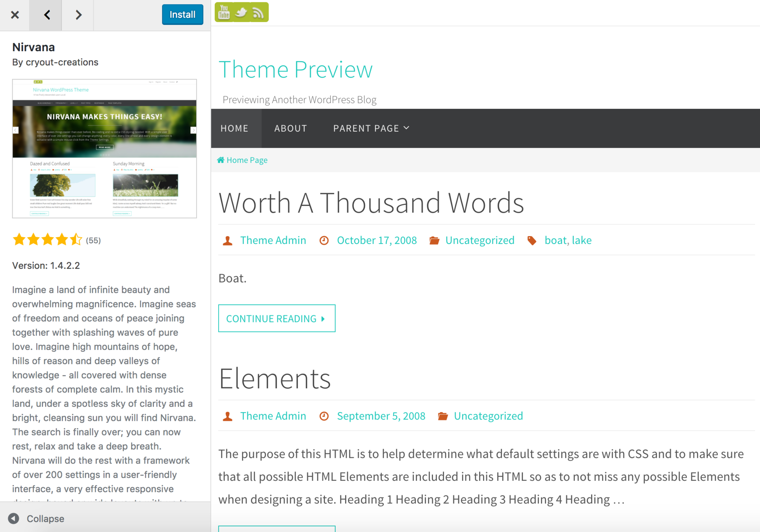Click the Theme Preview site title

[x=295, y=69]
